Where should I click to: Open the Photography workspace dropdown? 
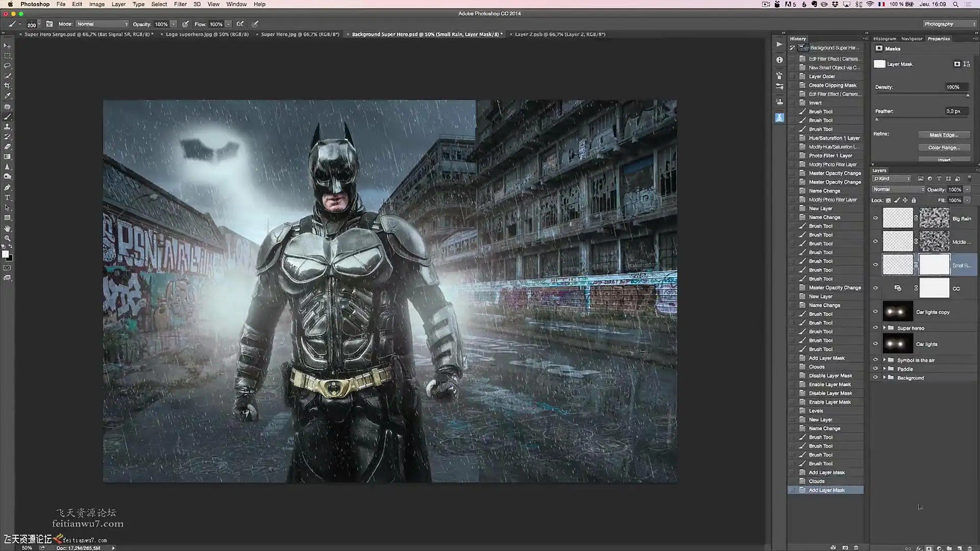pos(949,24)
